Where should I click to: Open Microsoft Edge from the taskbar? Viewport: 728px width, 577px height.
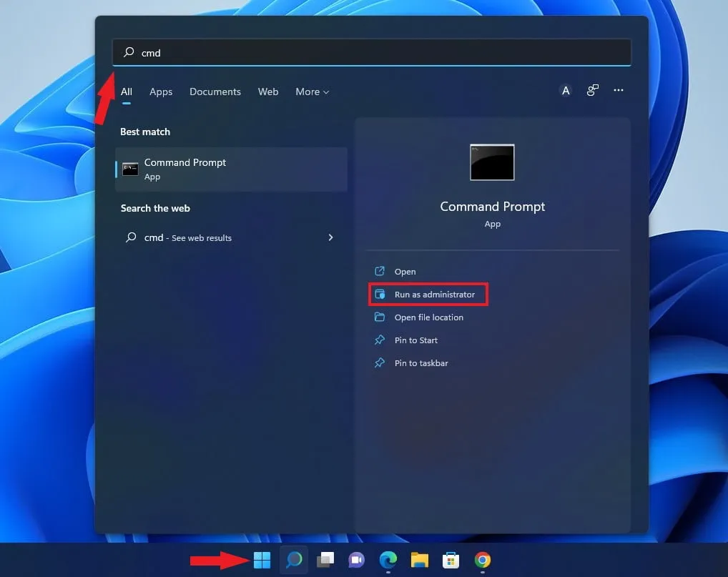pos(388,560)
